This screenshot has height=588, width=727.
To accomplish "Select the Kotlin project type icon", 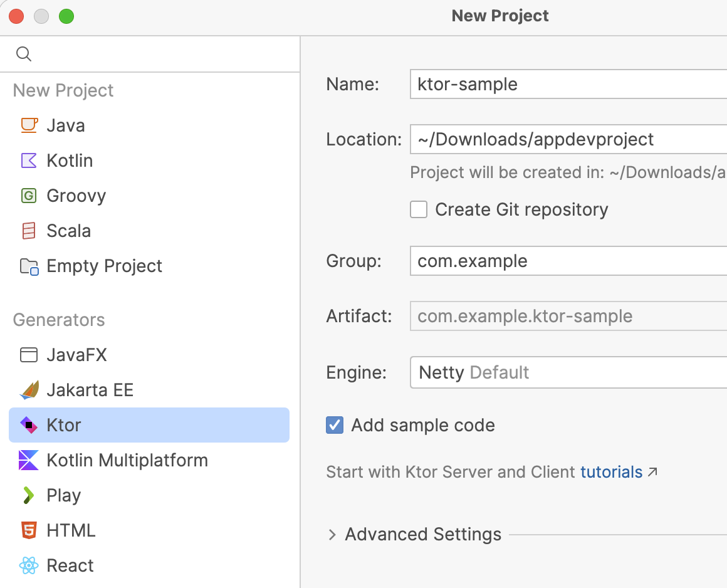I will tap(29, 160).
